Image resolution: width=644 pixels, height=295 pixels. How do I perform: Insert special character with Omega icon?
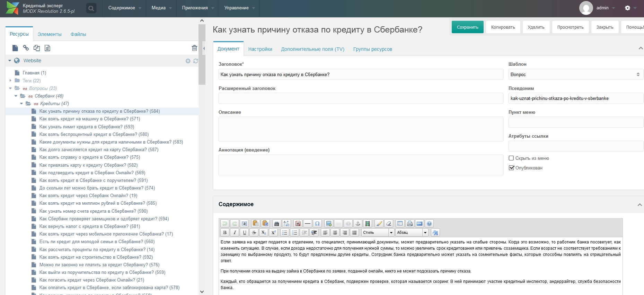tap(317, 223)
